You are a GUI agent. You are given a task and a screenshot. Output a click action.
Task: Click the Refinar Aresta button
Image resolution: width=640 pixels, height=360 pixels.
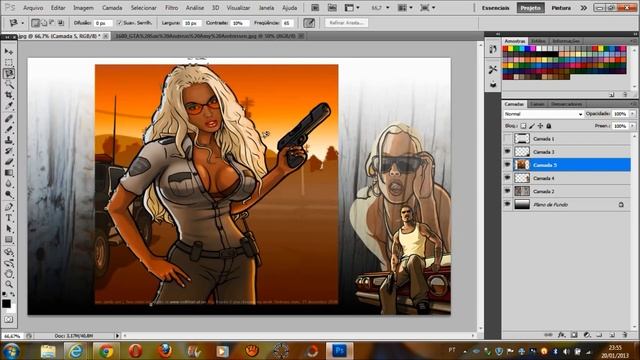coord(347,23)
